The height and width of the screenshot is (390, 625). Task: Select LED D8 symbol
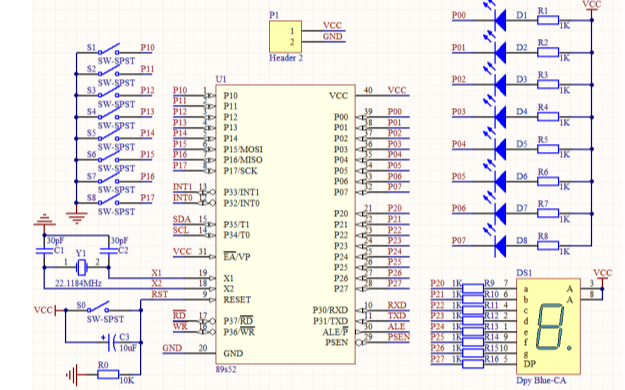pyautogui.click(x=500, y=246)
